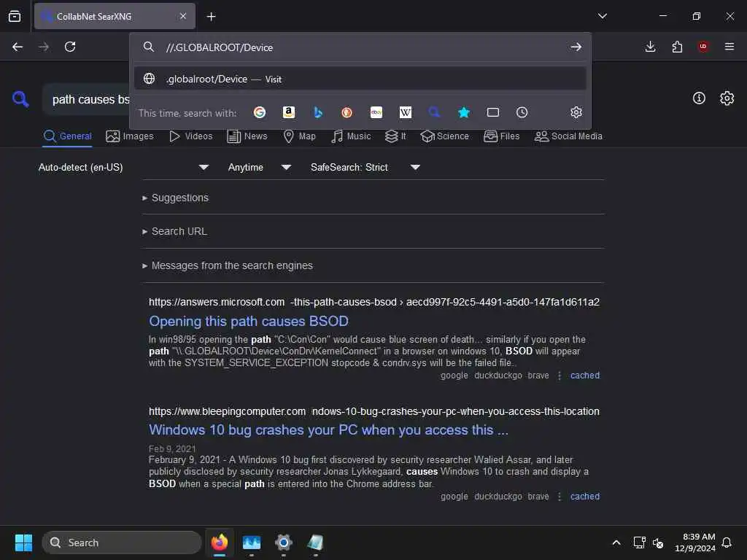Viewport: 747px width, 560px height.
Task: Open the 8:39 AM clock and date
Action: click(694, 542)
